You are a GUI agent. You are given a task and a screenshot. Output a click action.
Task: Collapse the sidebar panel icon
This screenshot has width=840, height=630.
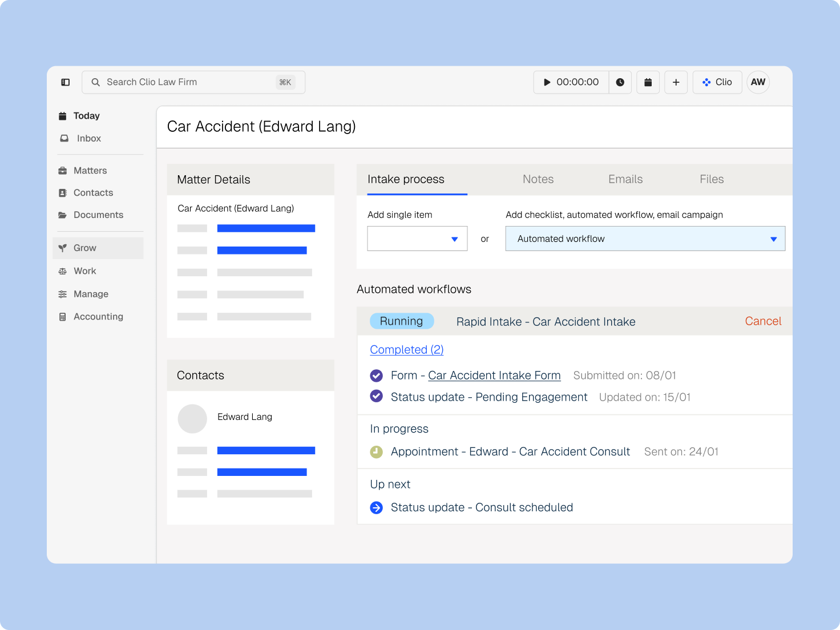pyautogui.click(x=66, y=82)
